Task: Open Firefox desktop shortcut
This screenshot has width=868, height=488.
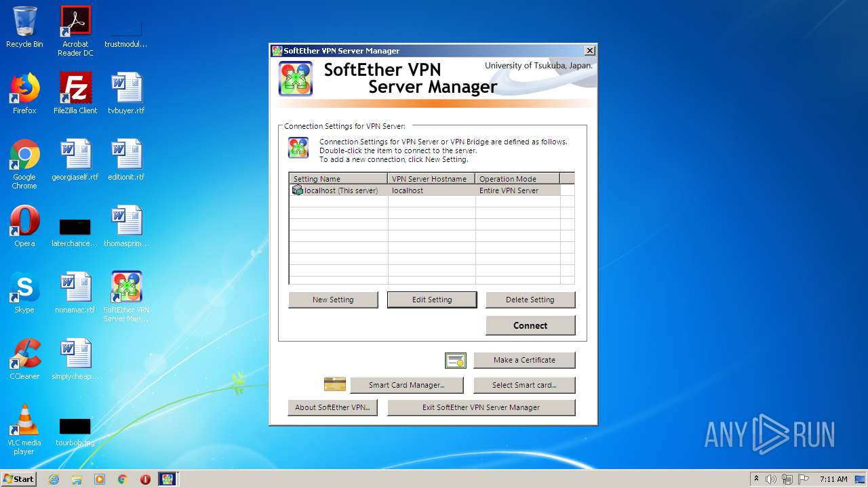Action: coord(24,94)
